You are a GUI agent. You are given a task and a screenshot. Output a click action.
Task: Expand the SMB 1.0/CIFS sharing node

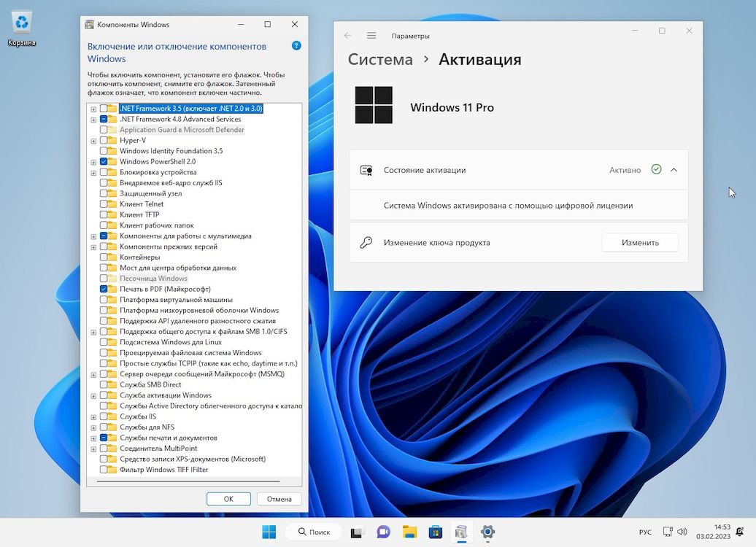pyautogui.click(x=93, y=332)
